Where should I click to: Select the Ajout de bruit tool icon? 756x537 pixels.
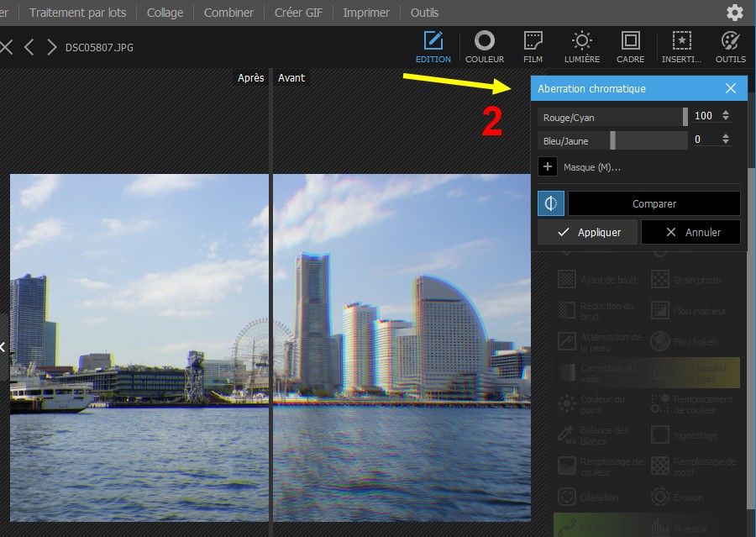coord(566,279)
